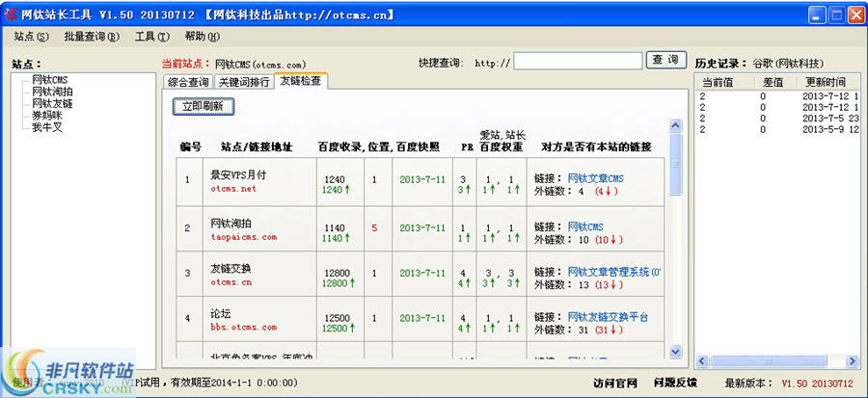
Task: Select 我牛叉 in the site tree
Action: (47, 127)
